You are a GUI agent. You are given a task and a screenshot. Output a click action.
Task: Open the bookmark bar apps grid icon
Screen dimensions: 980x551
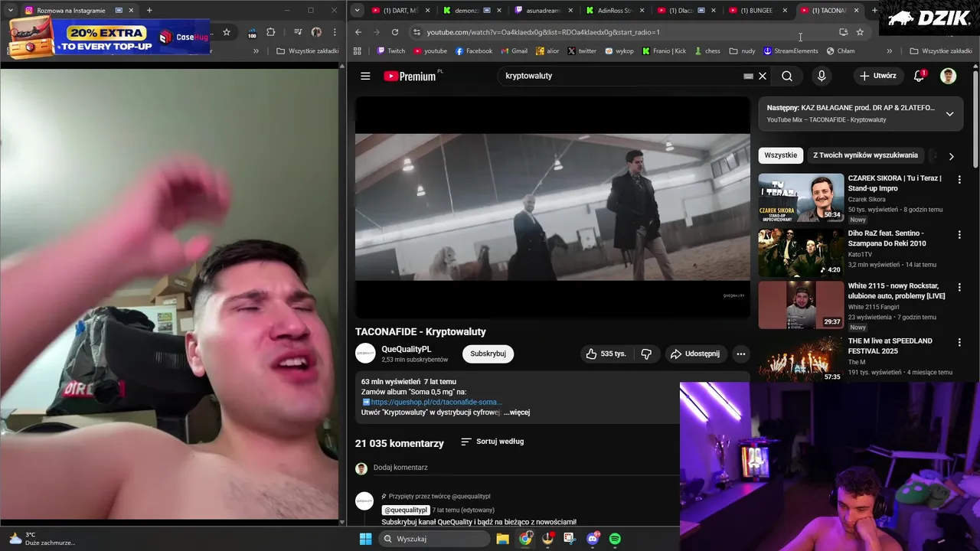click(358, 51)
